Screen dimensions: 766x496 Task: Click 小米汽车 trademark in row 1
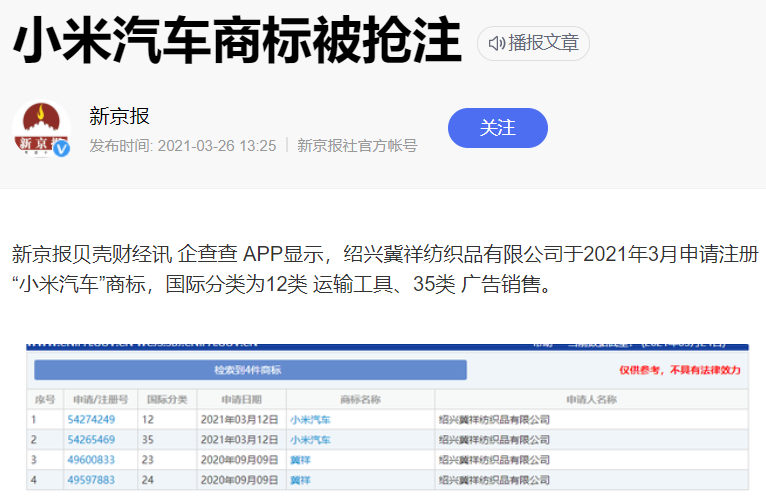(310, 419)
